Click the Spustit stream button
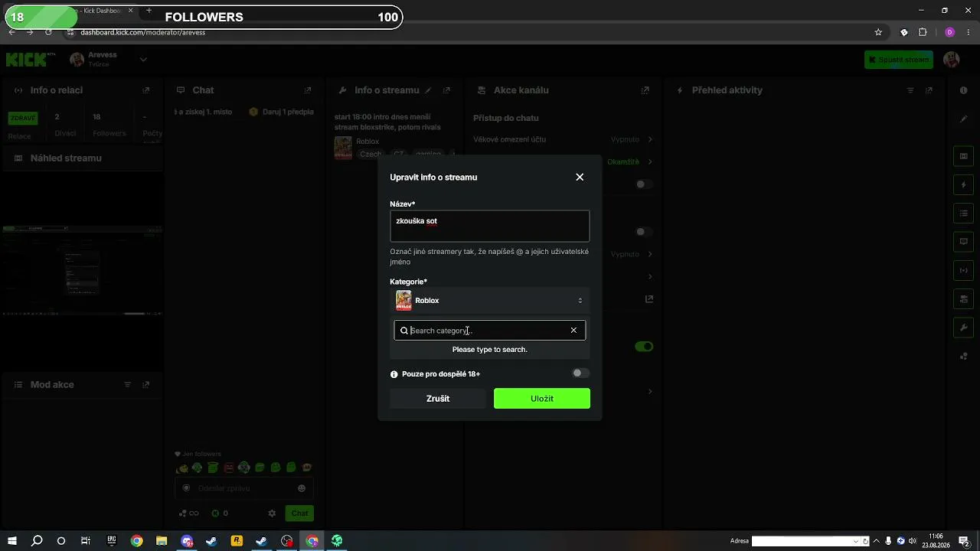Image resolution: width=980 pixels, height=551 pixels. (899, 60)
